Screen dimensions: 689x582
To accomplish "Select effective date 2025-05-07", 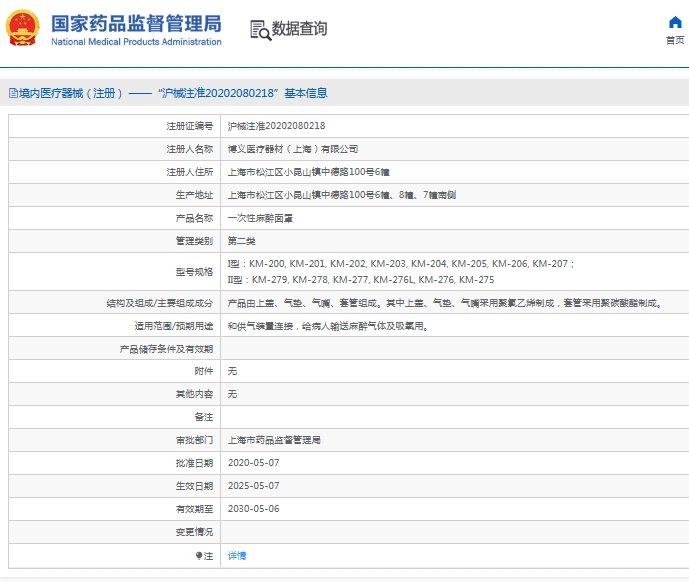I will pyautogui.click(x=254, y=486).
